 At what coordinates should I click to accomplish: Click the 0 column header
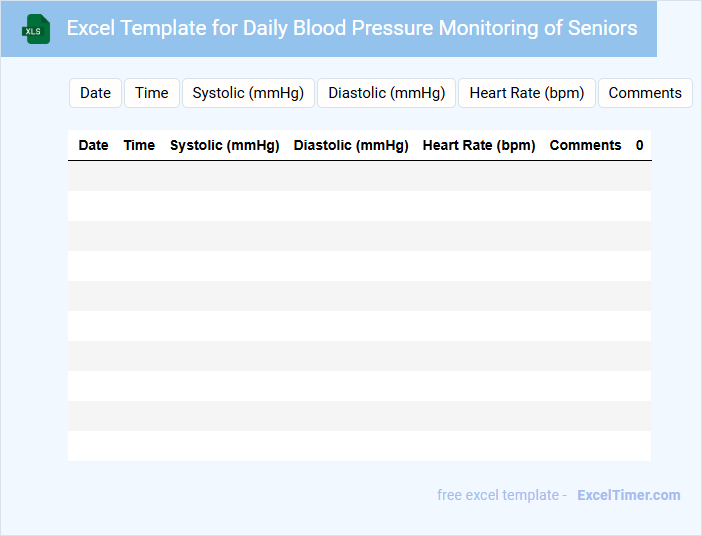pyautogui.click(x=639, y=145)
